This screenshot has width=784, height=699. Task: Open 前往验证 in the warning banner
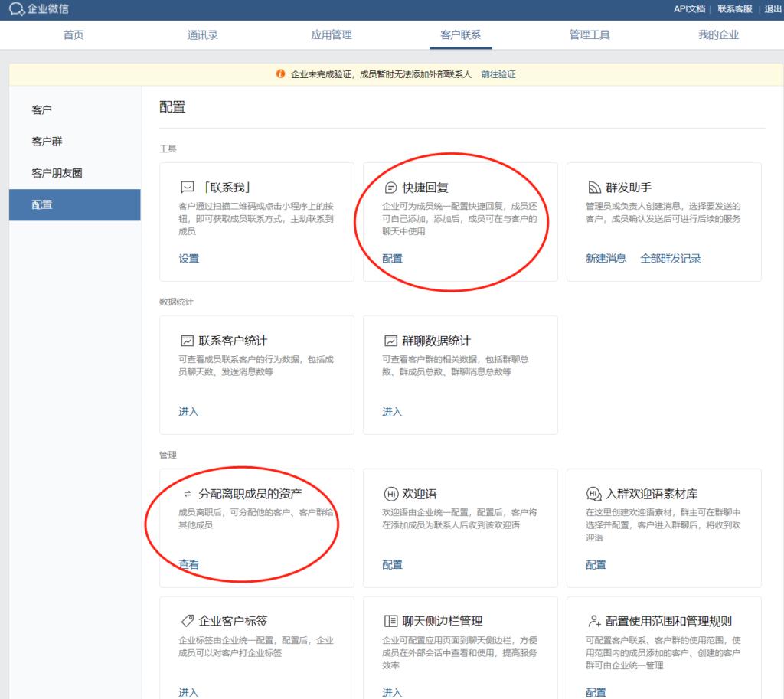498,74
